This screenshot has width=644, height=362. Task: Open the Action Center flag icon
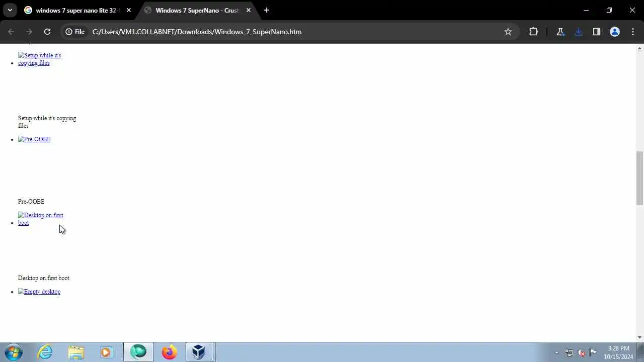click(x=593, y=352)
